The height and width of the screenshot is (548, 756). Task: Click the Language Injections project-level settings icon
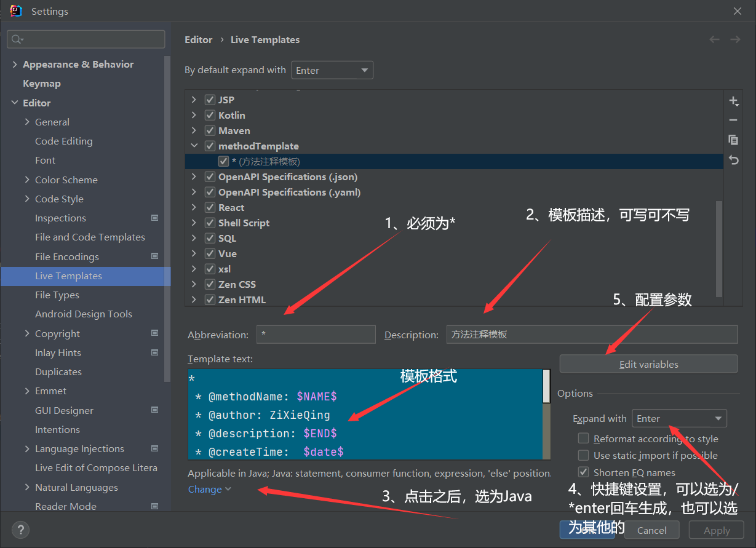click(154, 448)
